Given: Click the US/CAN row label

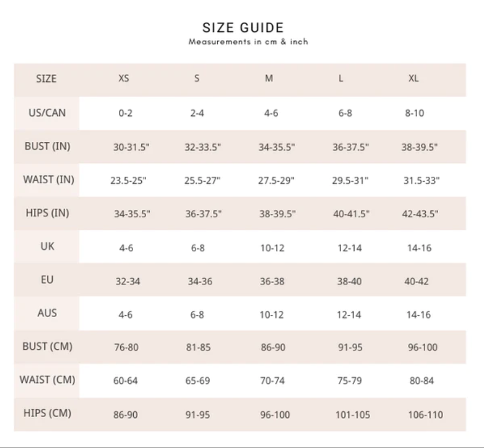Looking at the screenshot, I should coord(47,113).
